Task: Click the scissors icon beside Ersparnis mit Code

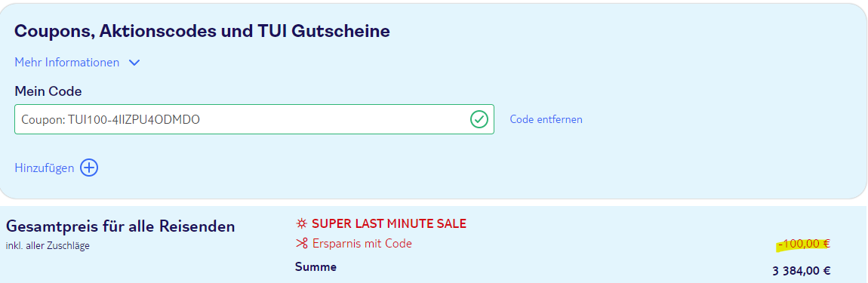Action: click(301, 243)
